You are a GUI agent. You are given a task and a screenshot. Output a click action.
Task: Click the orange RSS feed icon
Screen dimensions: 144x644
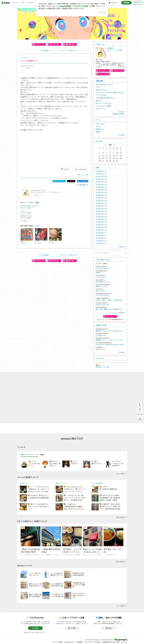tap(97, 365)
